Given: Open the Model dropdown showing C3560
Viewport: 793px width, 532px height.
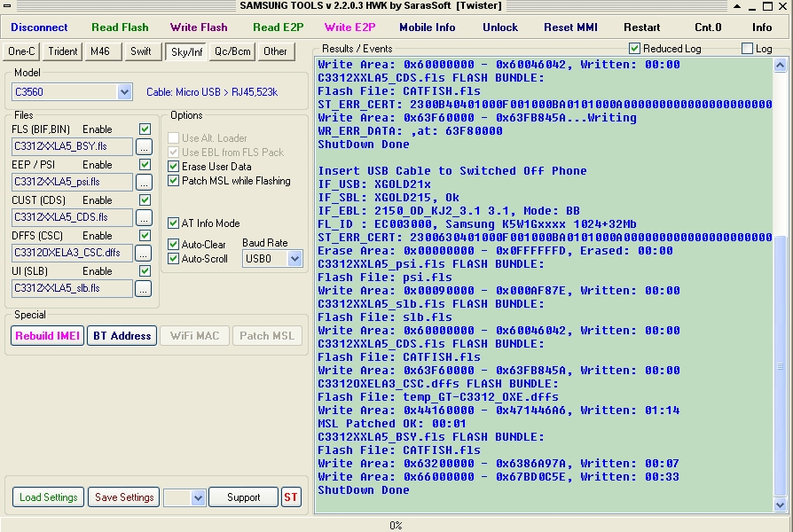Looking at the screenshot, I should pyautogui.click(x=124, y=92).
